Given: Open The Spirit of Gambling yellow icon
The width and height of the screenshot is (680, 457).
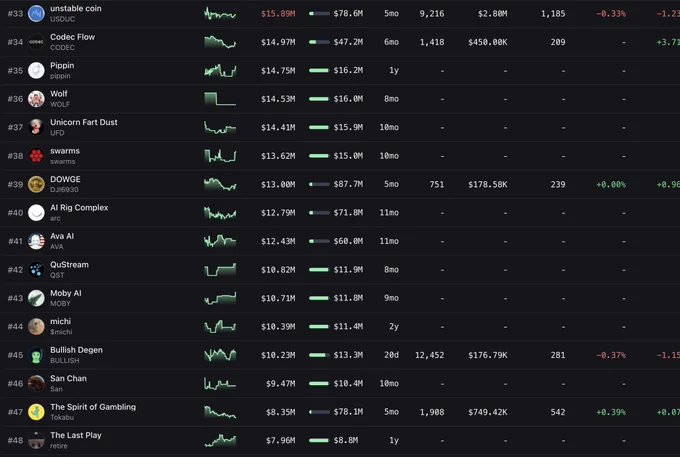Looking at the screenshot, I should pos(36,412).
